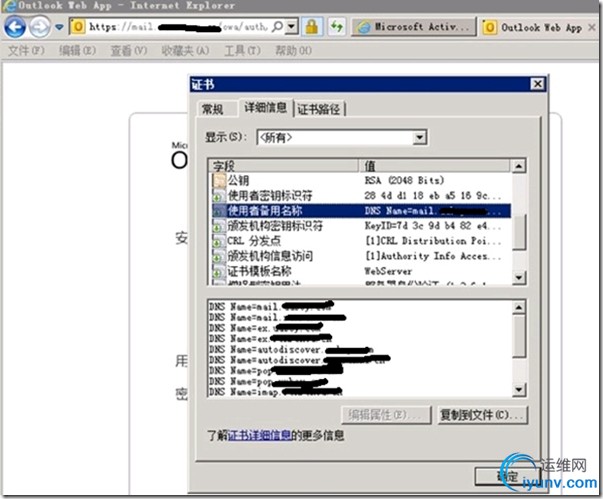This screenshot has height=499, width=603.
Task: Refresh the page with green arrows icon
Action: pos(336,27)
